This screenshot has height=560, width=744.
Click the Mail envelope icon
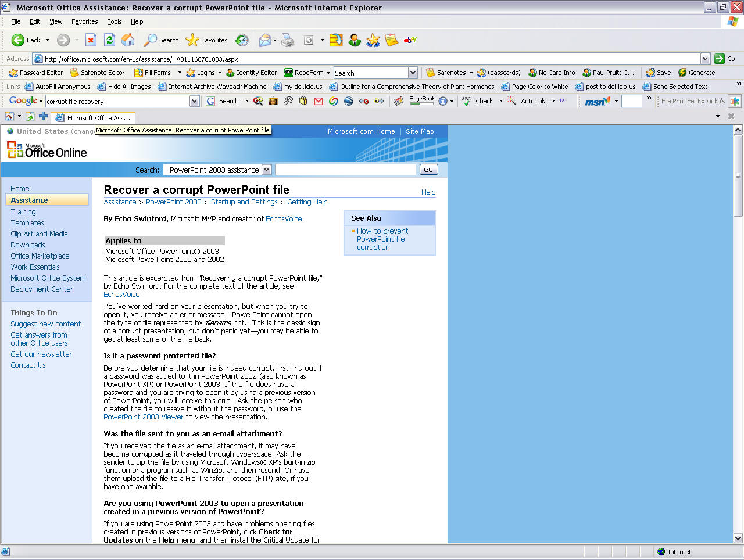tap(264, 40)
